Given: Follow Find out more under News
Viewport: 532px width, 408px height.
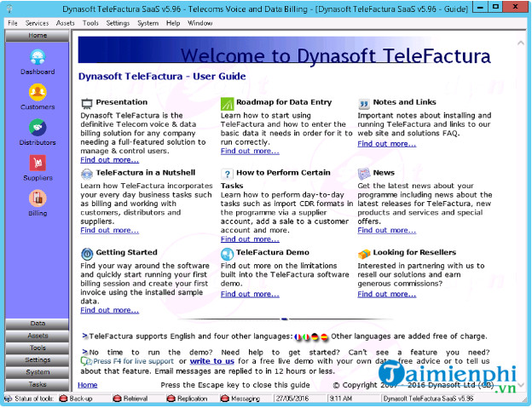Looking at the screenshot, I should tap(387, 231).
